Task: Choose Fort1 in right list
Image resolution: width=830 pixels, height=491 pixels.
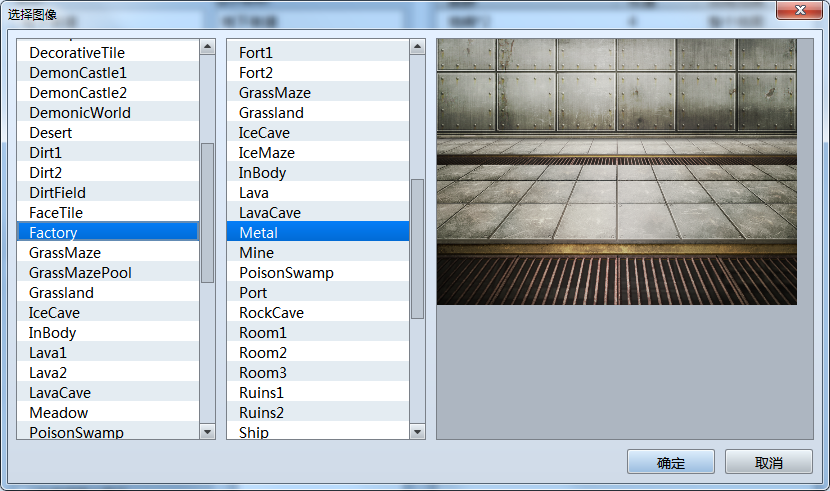Action: click(318, 53)
